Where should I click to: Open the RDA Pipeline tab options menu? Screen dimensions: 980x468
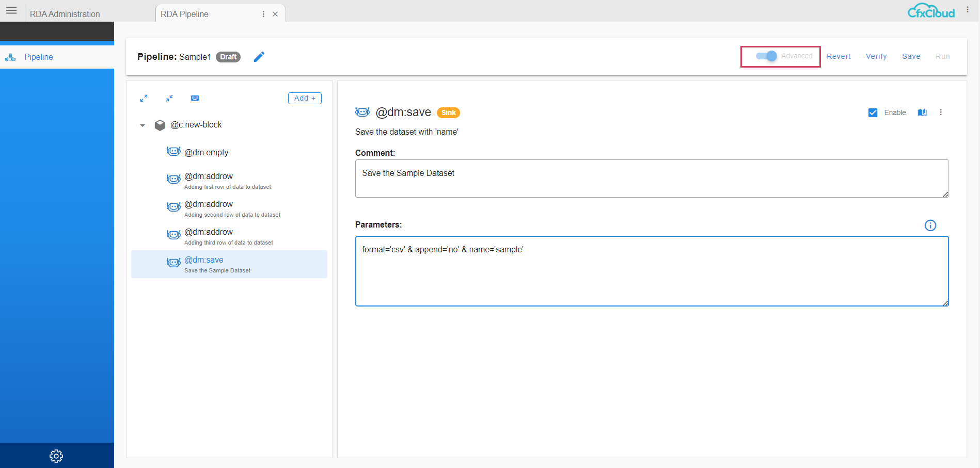click(x=263, y=14)
